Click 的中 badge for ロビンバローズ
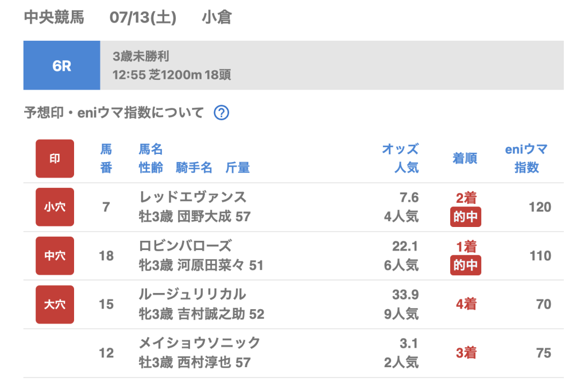Image resolution: width=588 pixels, height=381 pixels. click(466, 265)
